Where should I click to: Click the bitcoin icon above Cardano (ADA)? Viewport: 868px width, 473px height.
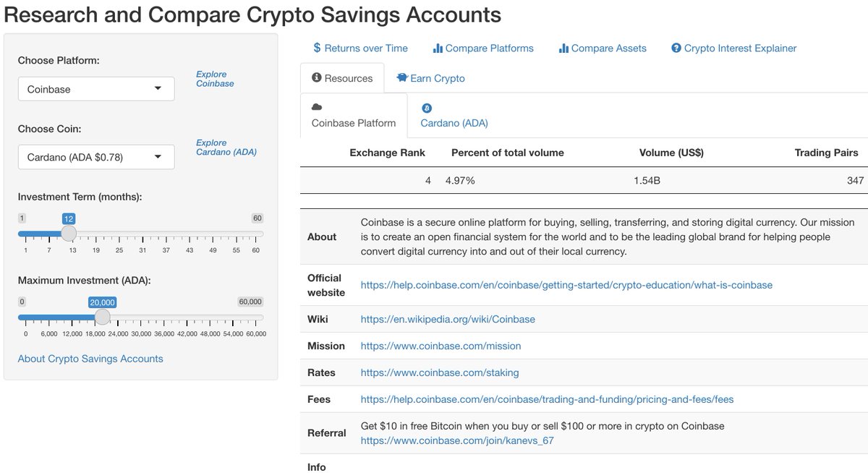427,108
